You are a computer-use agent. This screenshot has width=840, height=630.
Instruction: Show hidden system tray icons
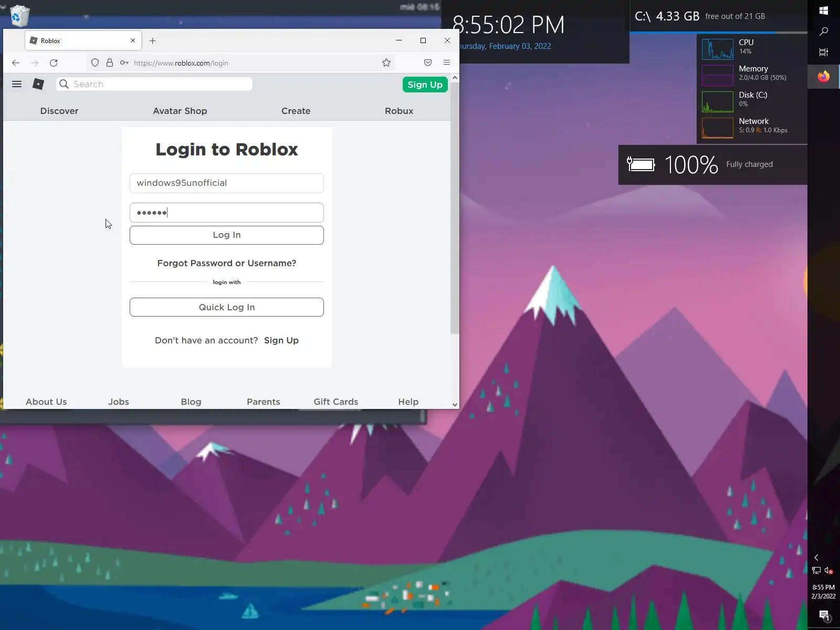coord(816,558)
